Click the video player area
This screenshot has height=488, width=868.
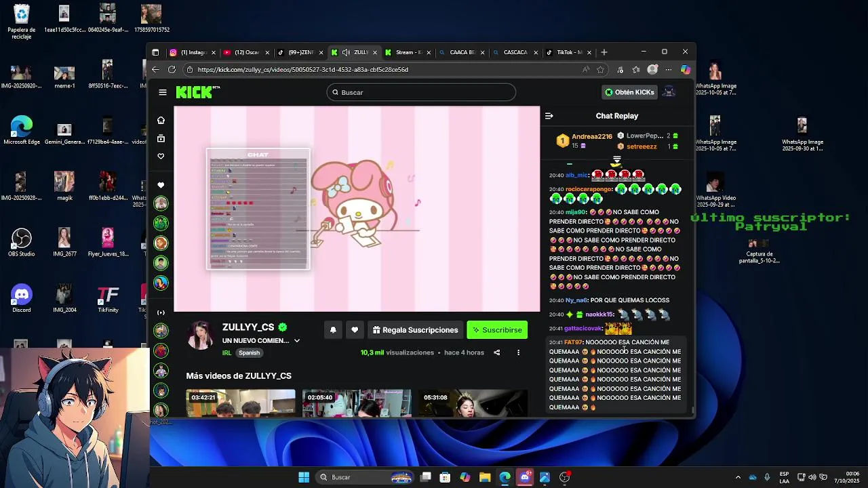(357, 209)
